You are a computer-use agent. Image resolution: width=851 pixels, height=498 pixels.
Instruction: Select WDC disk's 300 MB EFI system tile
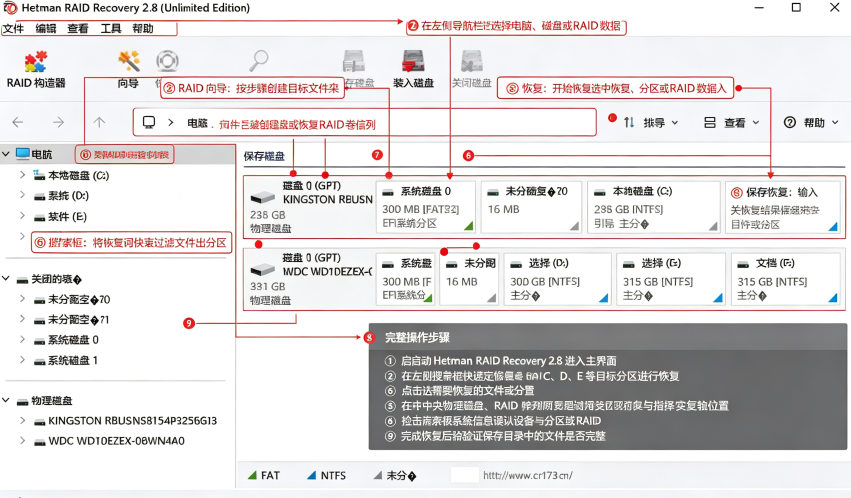pyautogui.click(x=405, y=279)
